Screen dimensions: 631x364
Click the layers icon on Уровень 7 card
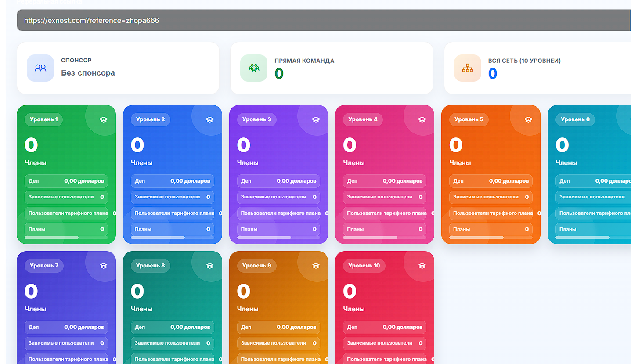(x=104, y=266)
